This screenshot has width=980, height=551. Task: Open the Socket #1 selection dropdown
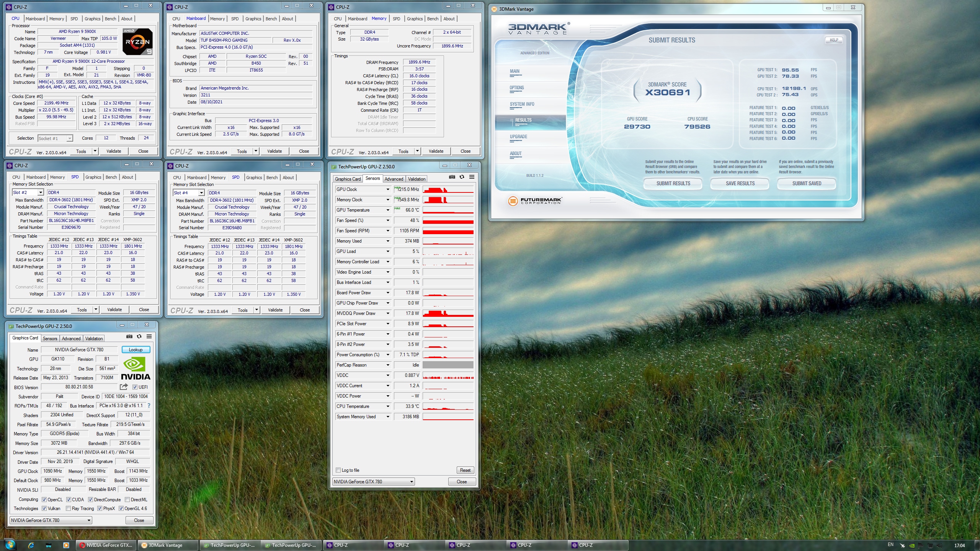point(69,139)
